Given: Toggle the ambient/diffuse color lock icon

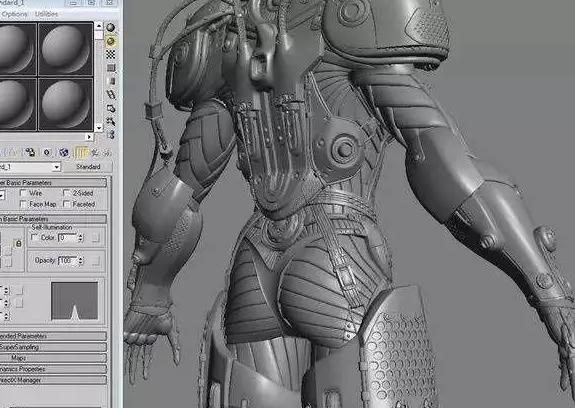Looking at the screenshot, I should point(18,243).
